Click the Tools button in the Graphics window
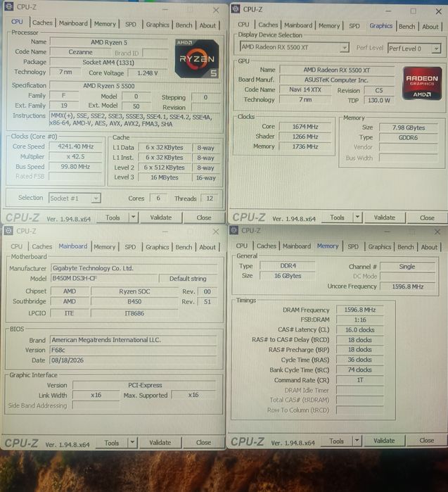Screen dimensions: 448x492 (338, 217)
